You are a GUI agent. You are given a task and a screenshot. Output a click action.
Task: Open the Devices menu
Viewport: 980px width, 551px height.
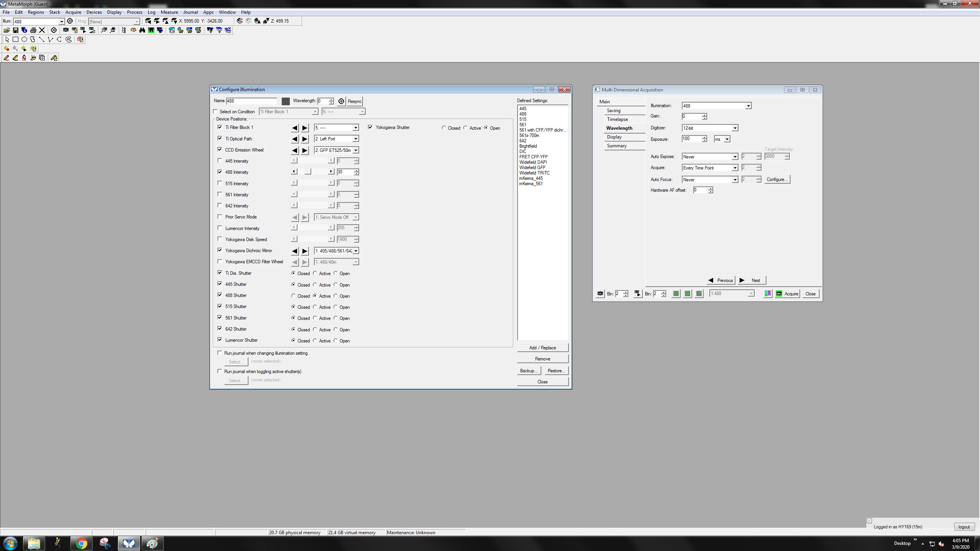(94, 12)
